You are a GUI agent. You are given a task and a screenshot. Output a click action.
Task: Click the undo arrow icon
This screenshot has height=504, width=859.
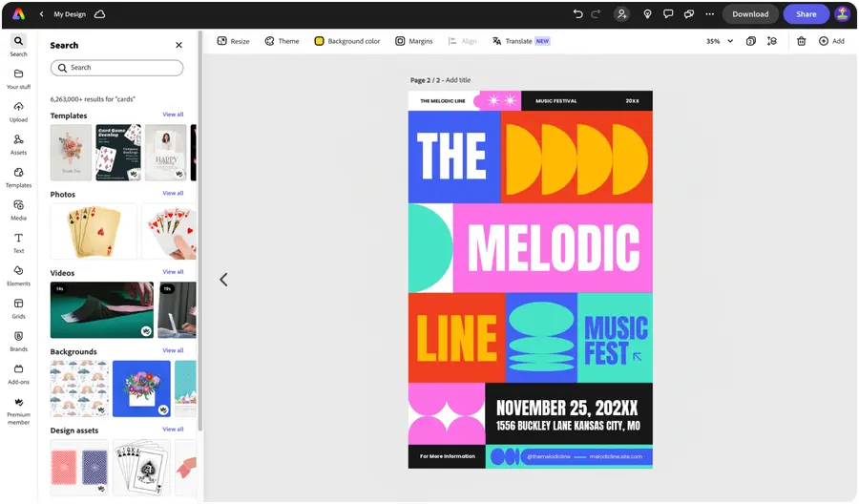577,14
